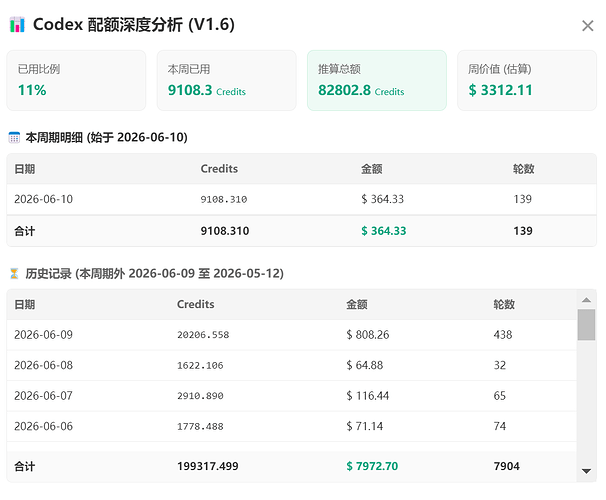Click the bold 139 total rounds

point(523,231)
